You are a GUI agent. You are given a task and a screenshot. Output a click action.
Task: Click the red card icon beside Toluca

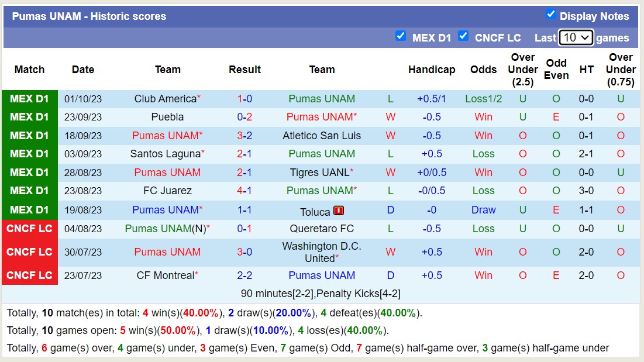[339, 211]
